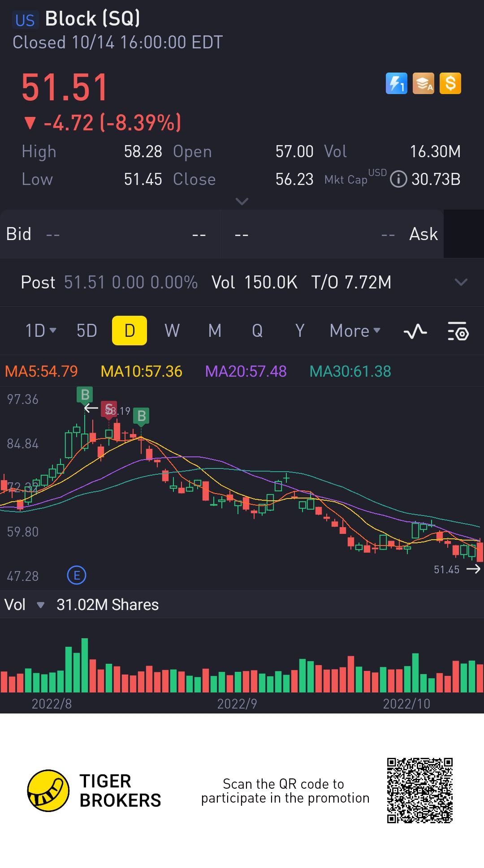This screenshot has height=868, width=484.
Task: Tap the 2022/9 date axis label
Action: [237, 704]
